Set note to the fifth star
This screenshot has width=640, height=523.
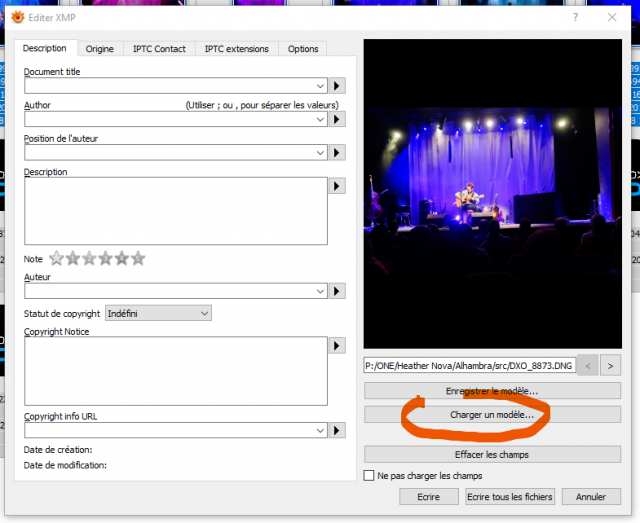tap(122, 258)
